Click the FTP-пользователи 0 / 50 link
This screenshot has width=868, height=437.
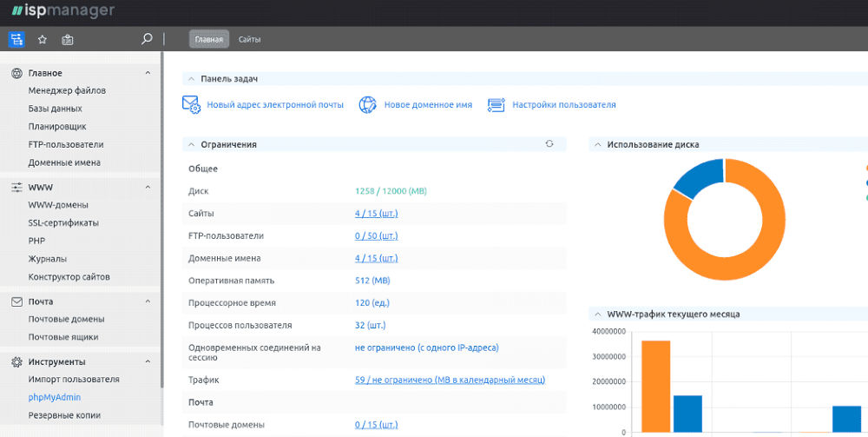click(x=377, y=236)
